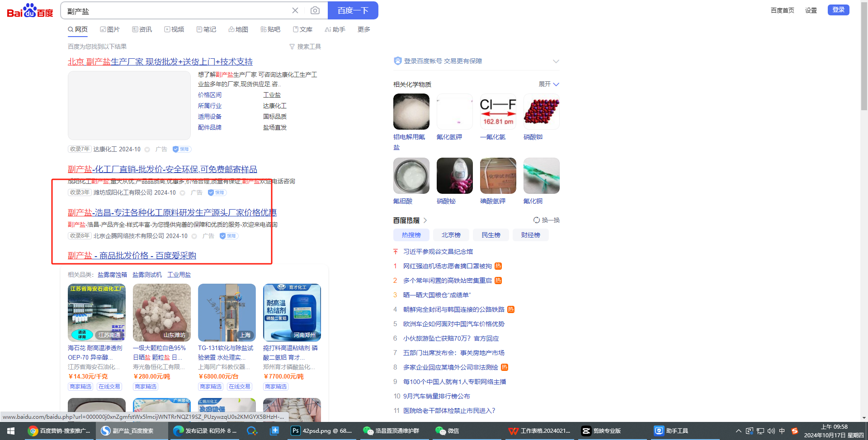
Task: Open the 副产盐-浩昌 result title
Action: (x=172, y=212)
